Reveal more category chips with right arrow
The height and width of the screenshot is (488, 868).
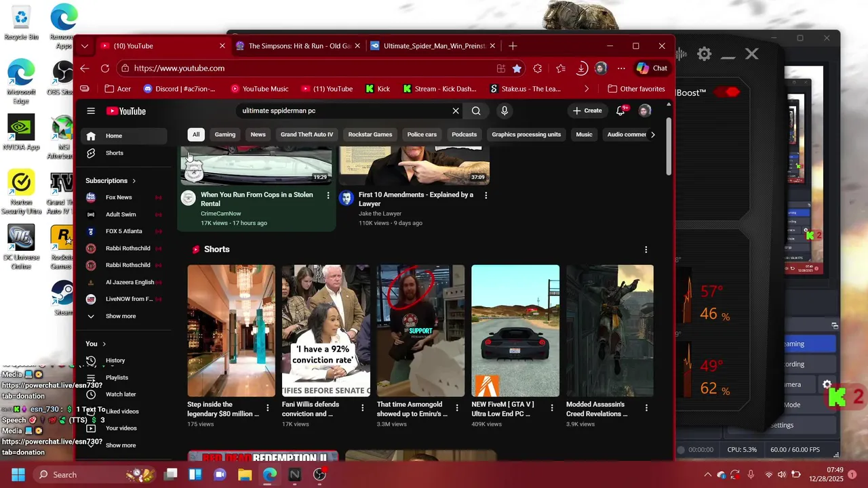[652, 134]
